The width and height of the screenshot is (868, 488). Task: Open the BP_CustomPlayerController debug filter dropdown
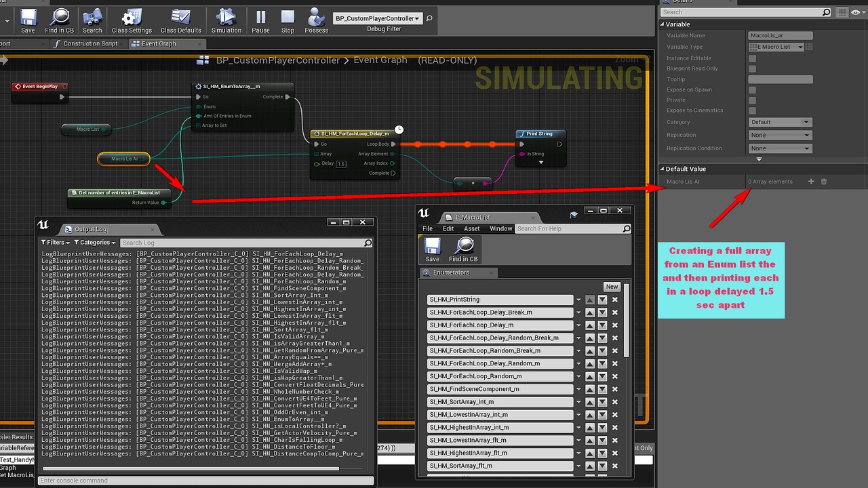click(x=378, y=18)
